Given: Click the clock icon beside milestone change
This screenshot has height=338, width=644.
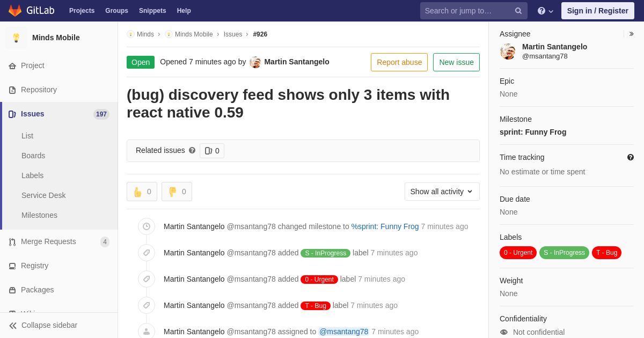Looking at the screenshot, I should pos(147,226).
